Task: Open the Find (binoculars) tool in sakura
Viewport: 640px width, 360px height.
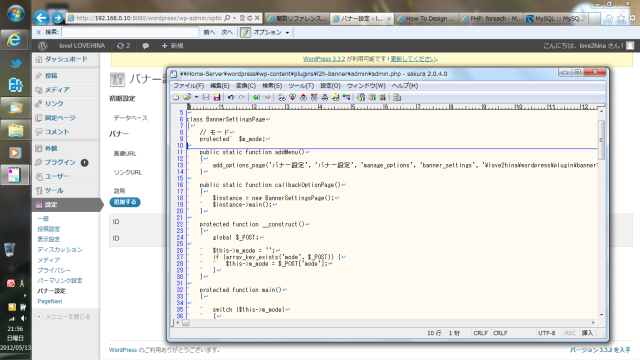Action: click(282, 97)
